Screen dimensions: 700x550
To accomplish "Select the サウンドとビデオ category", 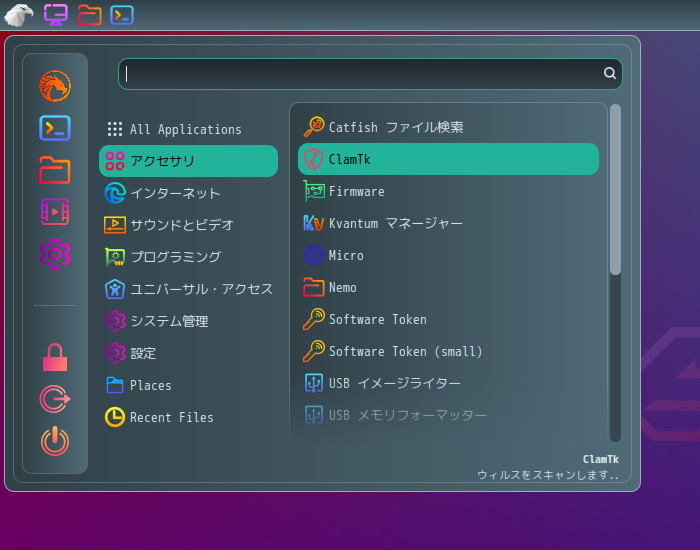I will tap(188, 225).
